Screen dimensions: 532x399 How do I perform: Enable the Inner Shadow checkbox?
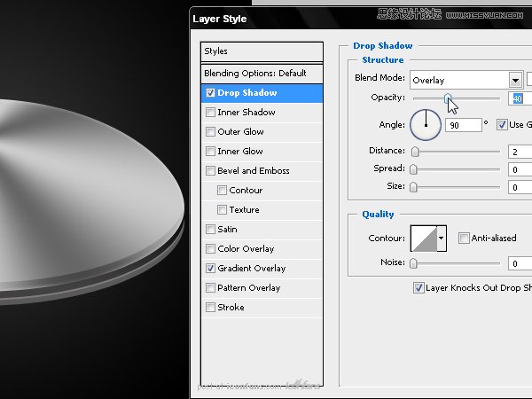(x=210, y=112)
